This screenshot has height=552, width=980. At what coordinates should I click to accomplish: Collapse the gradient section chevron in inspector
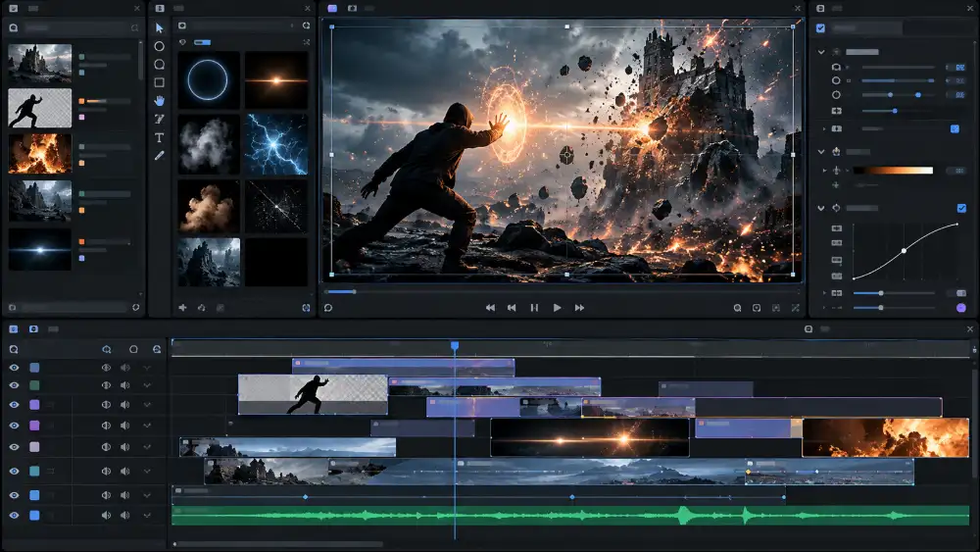click(821, 151)
